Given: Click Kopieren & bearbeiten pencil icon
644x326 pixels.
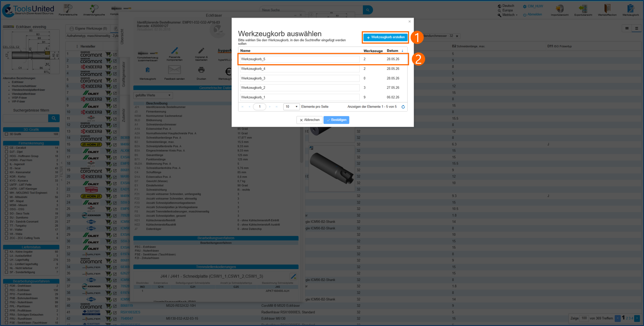Looking at the screenshot, I should pos(201,51).
